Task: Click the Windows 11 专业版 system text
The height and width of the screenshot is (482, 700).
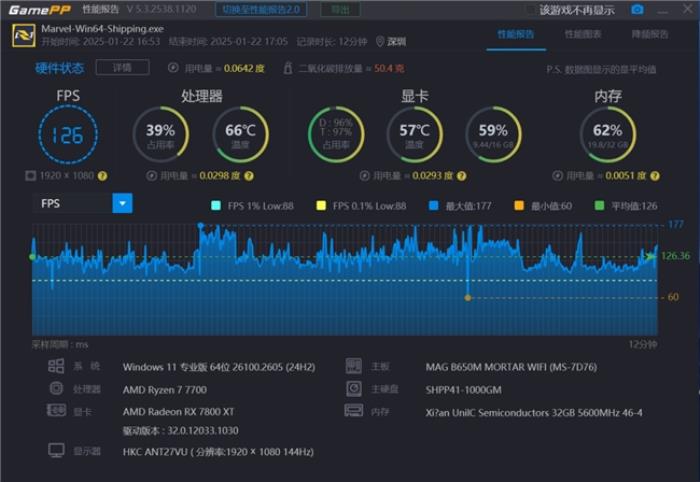Action: (219, 367)
